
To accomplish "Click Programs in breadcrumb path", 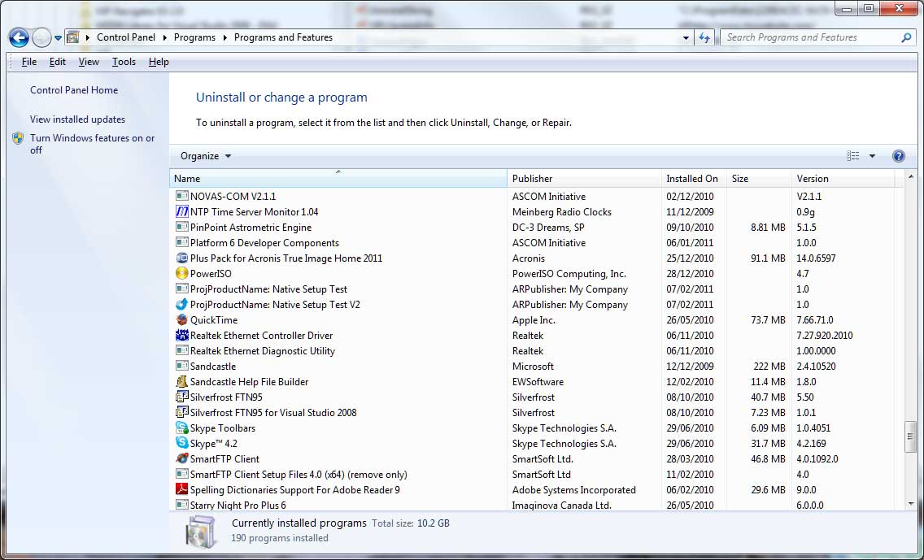I will click(194, 37).
